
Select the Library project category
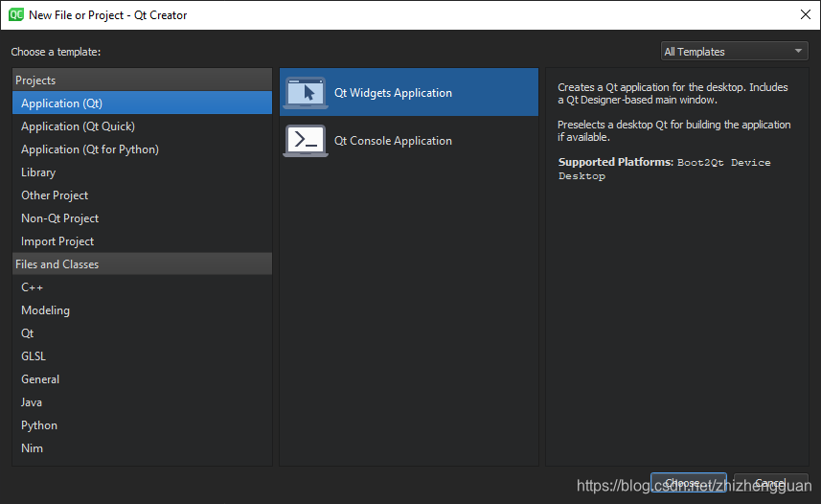(142, 172)
